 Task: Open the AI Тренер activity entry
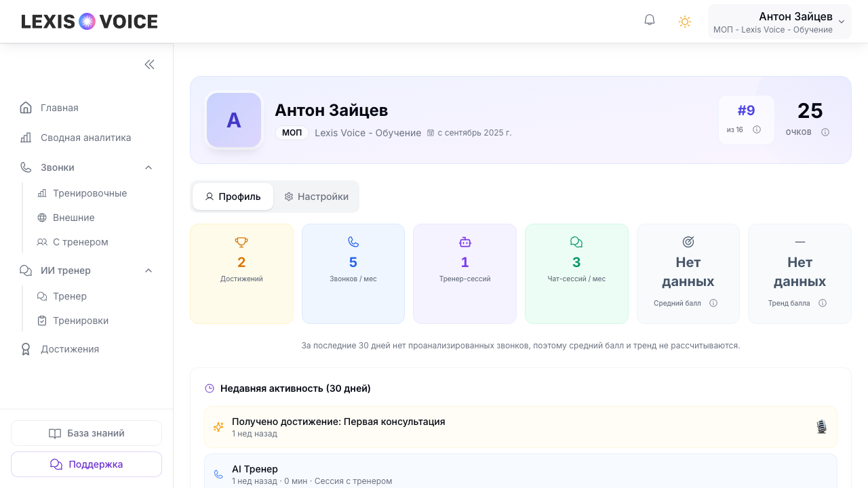(x=521, y=471)
